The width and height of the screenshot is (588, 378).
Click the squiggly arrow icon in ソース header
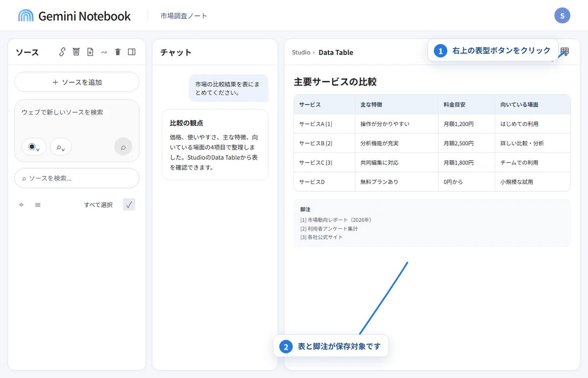point(104,52)
